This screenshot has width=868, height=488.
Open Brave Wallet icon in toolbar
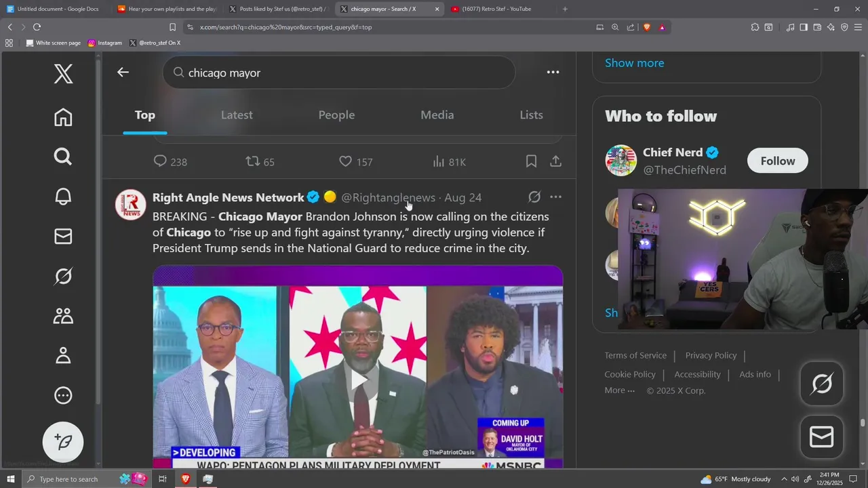tap(817, 27)
